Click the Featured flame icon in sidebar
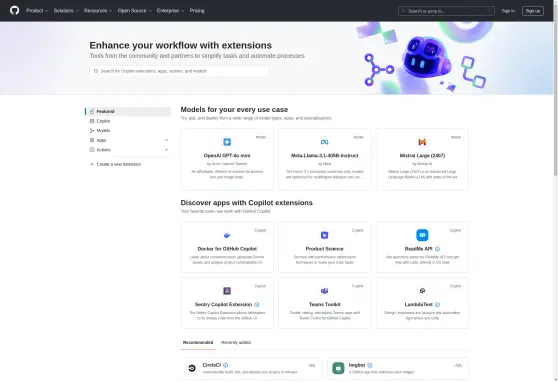The image size is (558, 382). coord(92,111)
